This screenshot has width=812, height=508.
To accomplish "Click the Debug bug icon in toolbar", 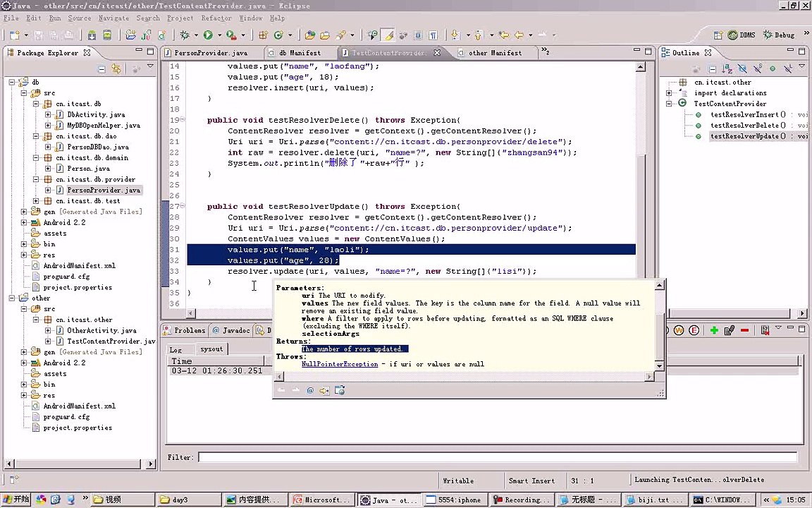I will pyautogui.click(x=185, y=35).
